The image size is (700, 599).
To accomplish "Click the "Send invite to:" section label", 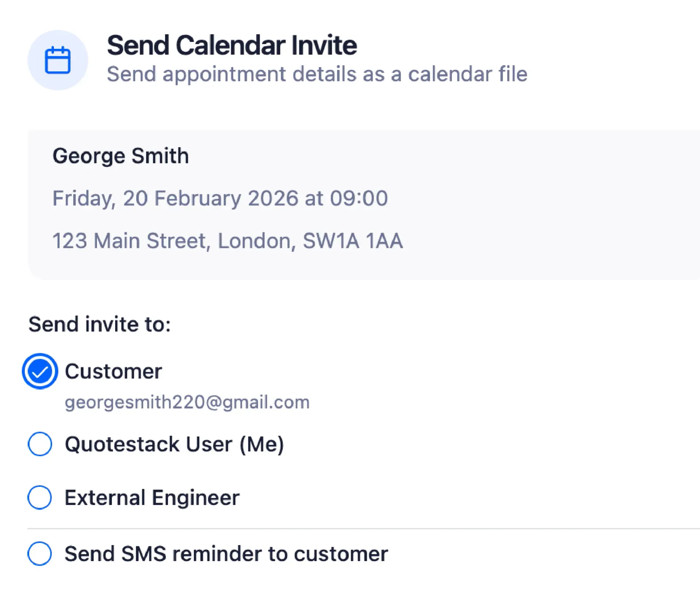I will click(100, 324).
